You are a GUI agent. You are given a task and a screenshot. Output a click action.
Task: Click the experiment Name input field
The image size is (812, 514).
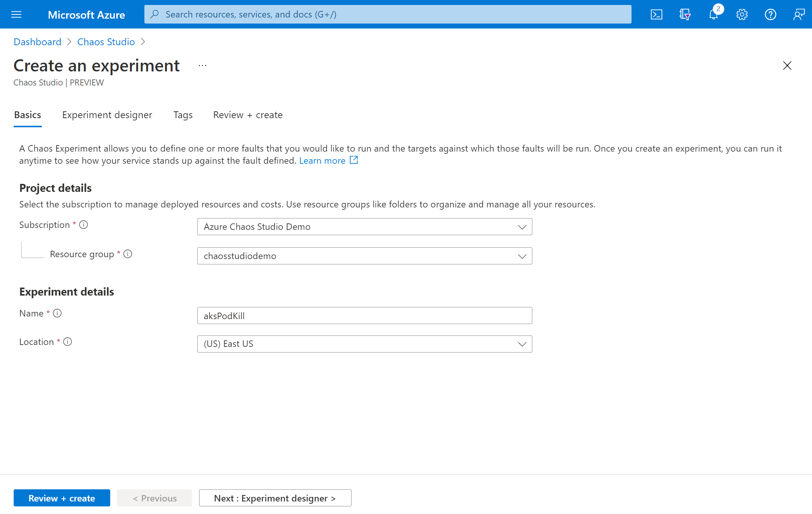coord(364,315)
